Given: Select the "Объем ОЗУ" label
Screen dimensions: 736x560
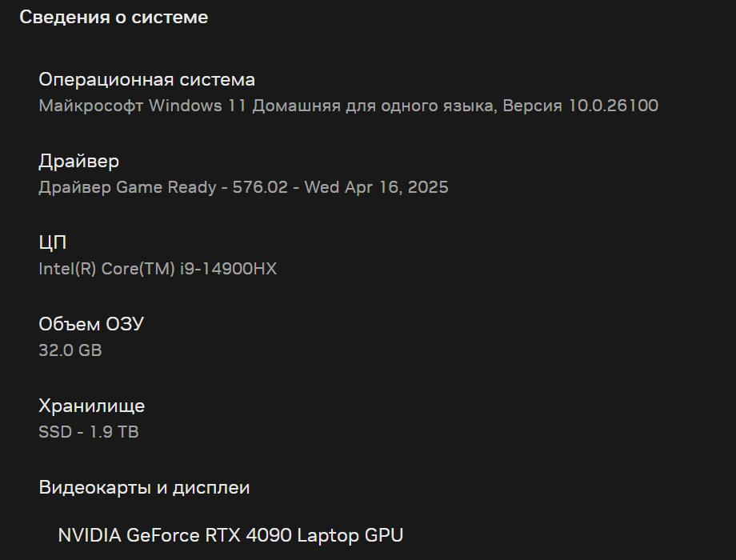Looking at the screenshot, I should (91, 325).
